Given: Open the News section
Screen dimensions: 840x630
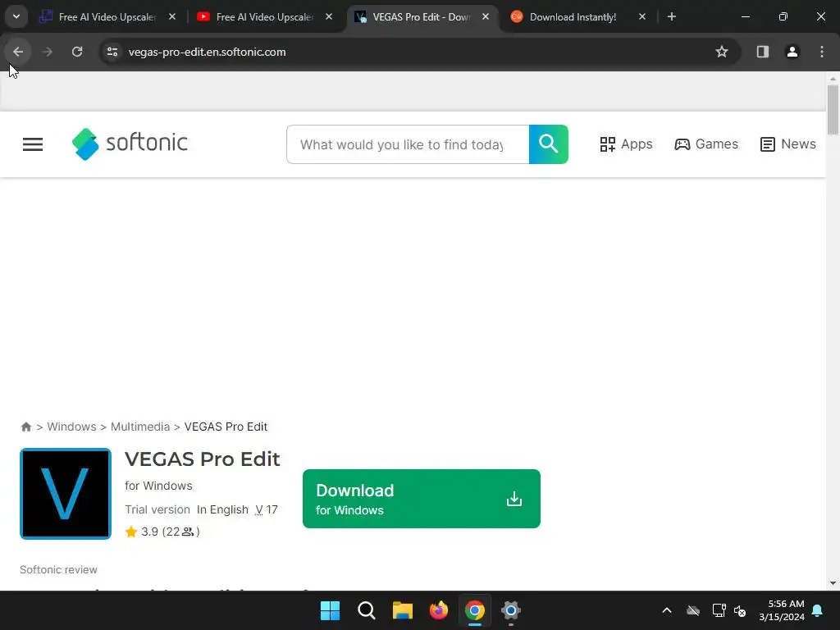Looking at the screenshot, I should [x=788, y=144].
